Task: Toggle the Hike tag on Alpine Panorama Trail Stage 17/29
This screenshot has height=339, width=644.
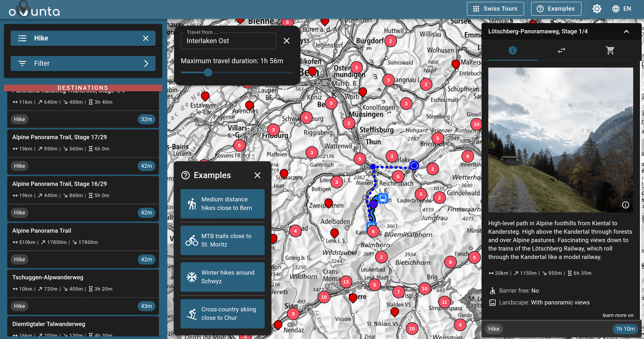Action: [x=19, y=166]
